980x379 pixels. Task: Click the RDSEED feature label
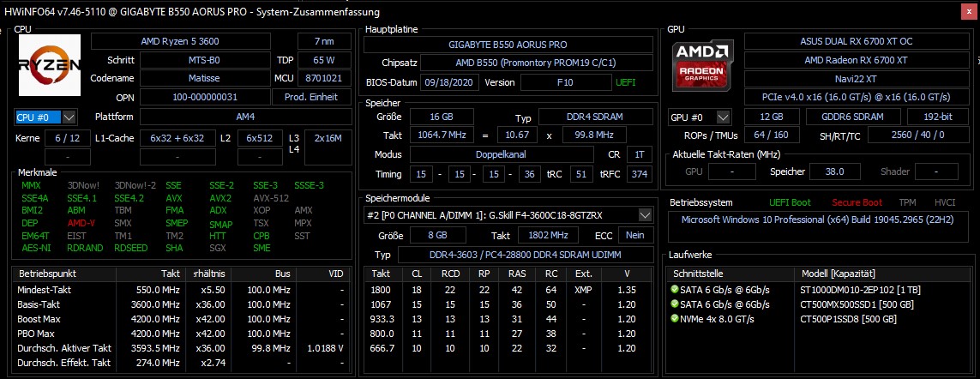130,249
